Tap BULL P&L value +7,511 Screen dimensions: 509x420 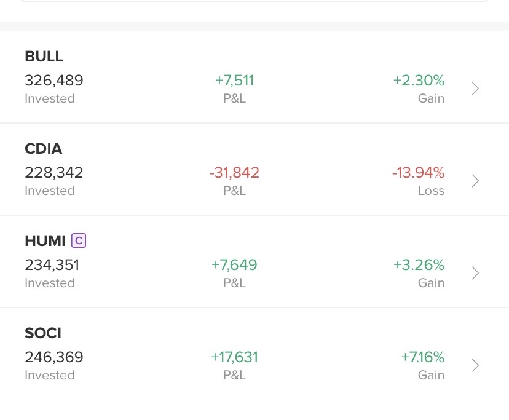pyautogui.click(x=234, y=81)
